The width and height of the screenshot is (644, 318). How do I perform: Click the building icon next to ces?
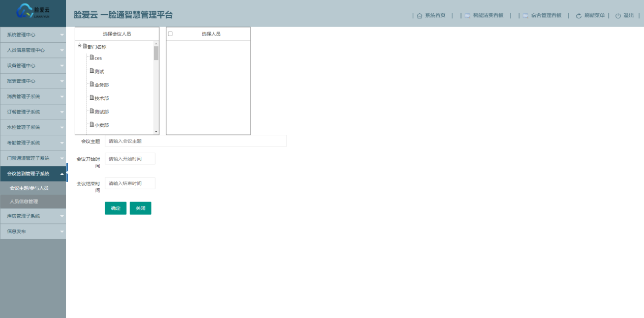point(92,57)
